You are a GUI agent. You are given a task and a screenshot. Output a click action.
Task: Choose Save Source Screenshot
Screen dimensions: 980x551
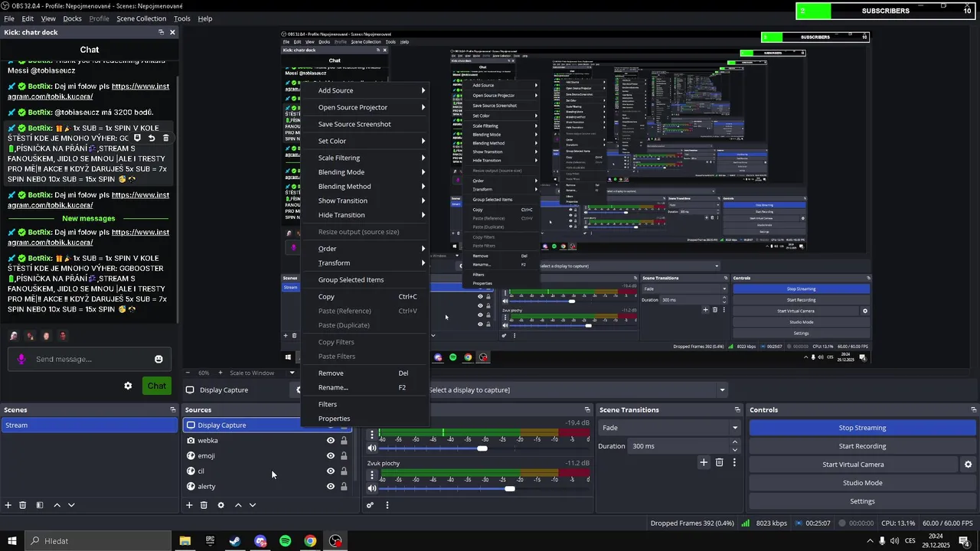[364, 124]
